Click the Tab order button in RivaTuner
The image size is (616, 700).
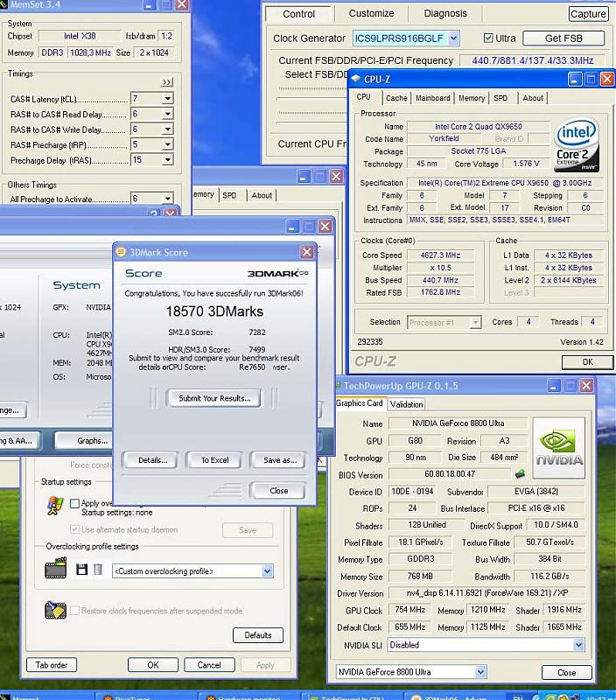point(52,665)
